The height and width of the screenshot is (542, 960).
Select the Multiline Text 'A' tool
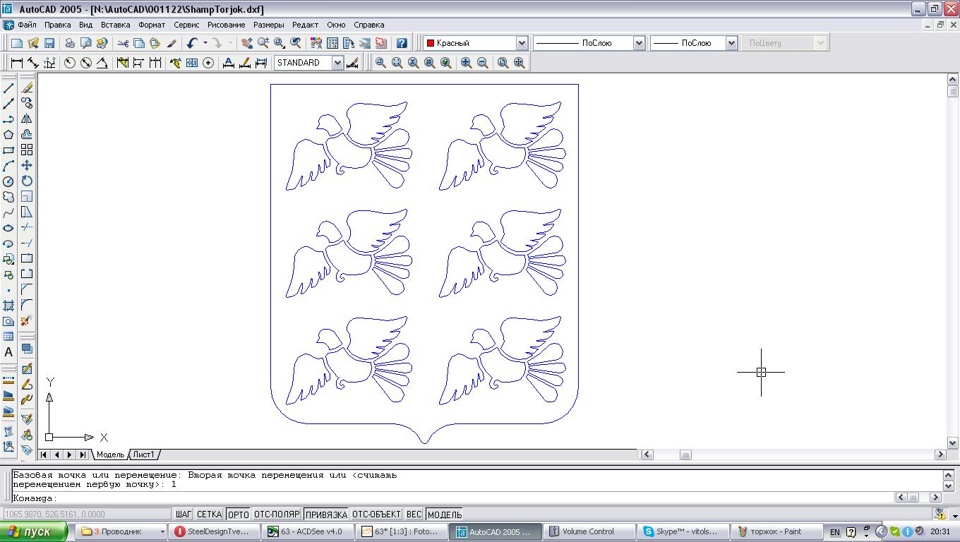point(9,352)
